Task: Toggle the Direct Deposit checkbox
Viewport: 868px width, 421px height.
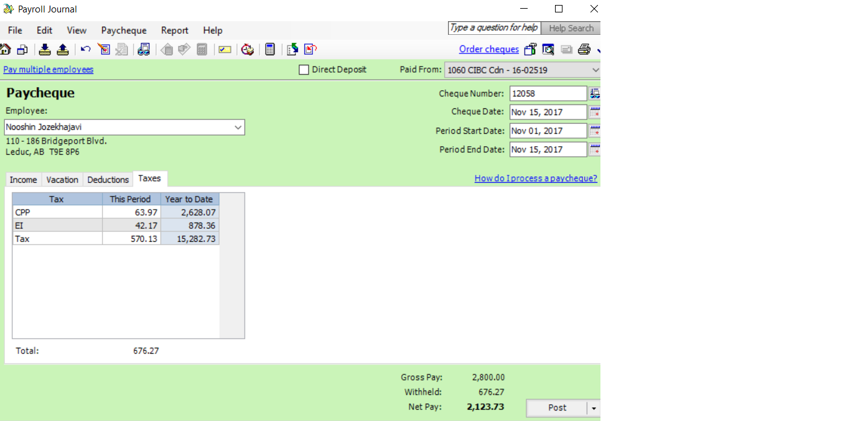Action: pos(304,70)
